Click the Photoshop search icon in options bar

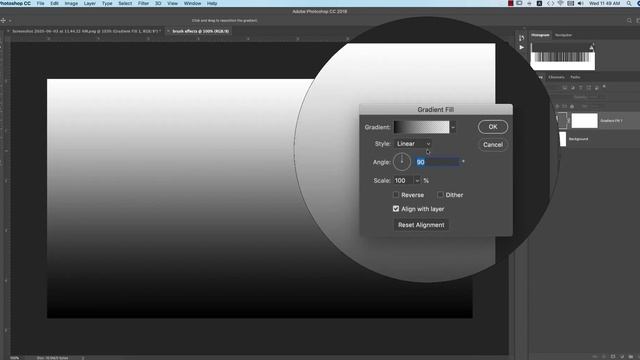[x=629, y=20]
